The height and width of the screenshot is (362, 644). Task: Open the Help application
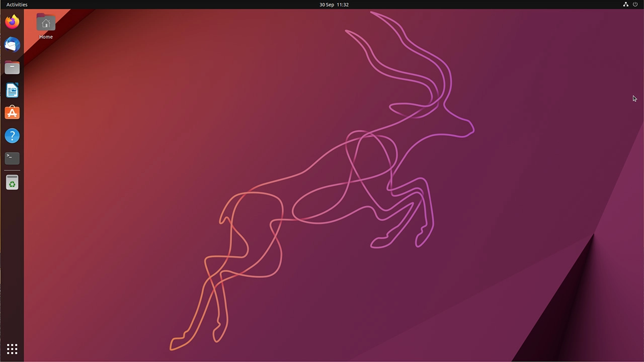12,135
